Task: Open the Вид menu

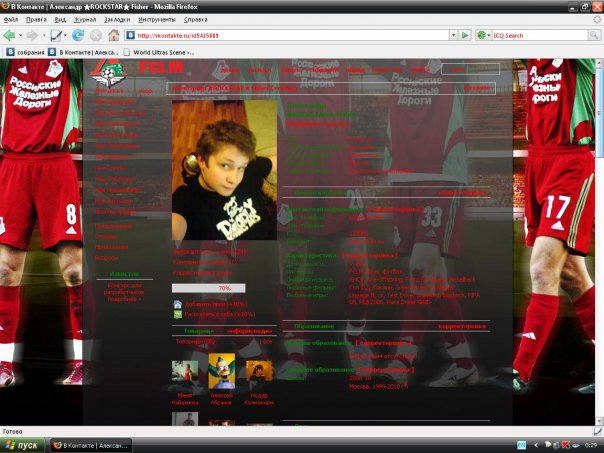Action: pos(60,19)
